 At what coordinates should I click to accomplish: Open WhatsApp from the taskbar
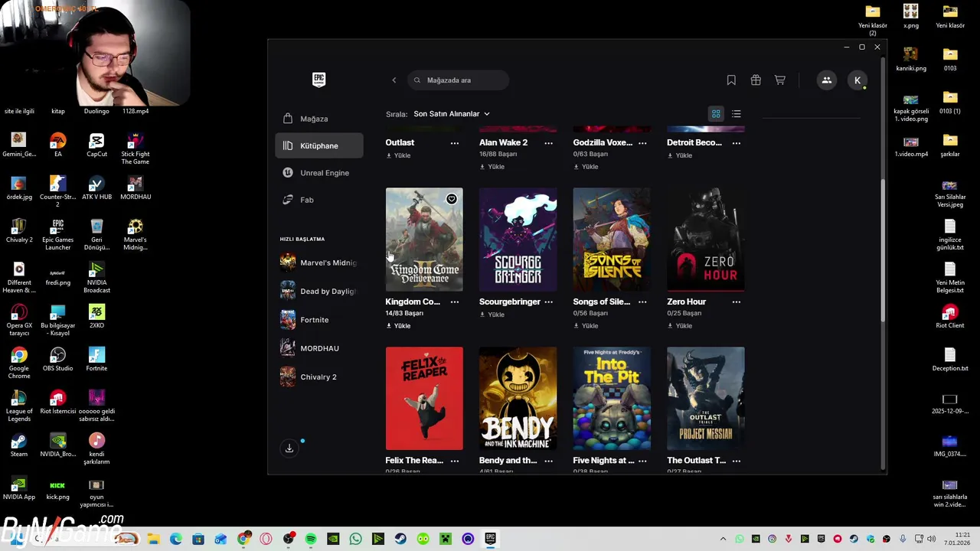[355, 539]
